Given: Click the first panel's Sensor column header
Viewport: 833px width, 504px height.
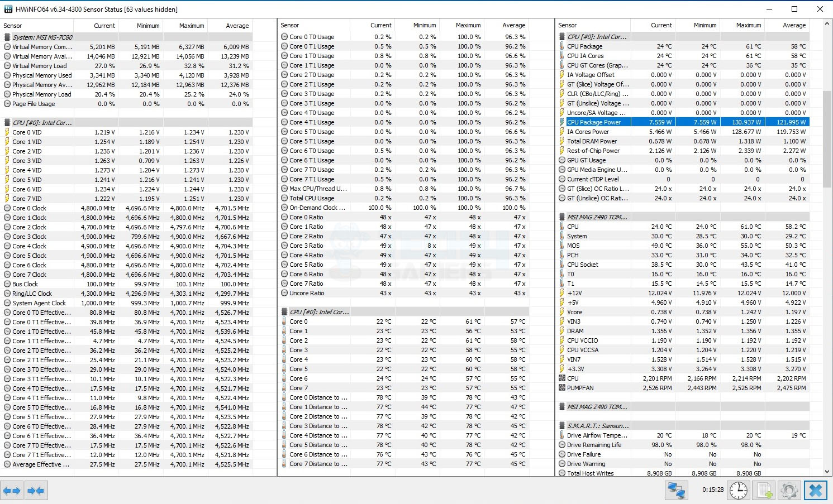Looking at the screenshot, I should pos(37,26).
